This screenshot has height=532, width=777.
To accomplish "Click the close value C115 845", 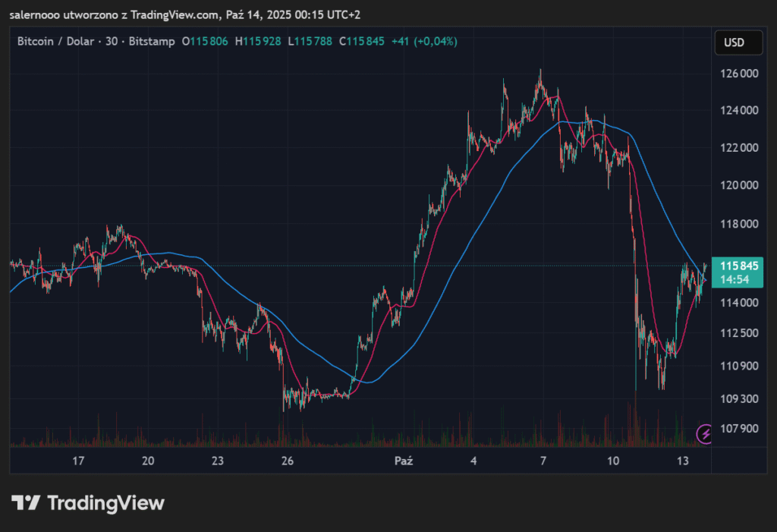I will coord(362,41).
